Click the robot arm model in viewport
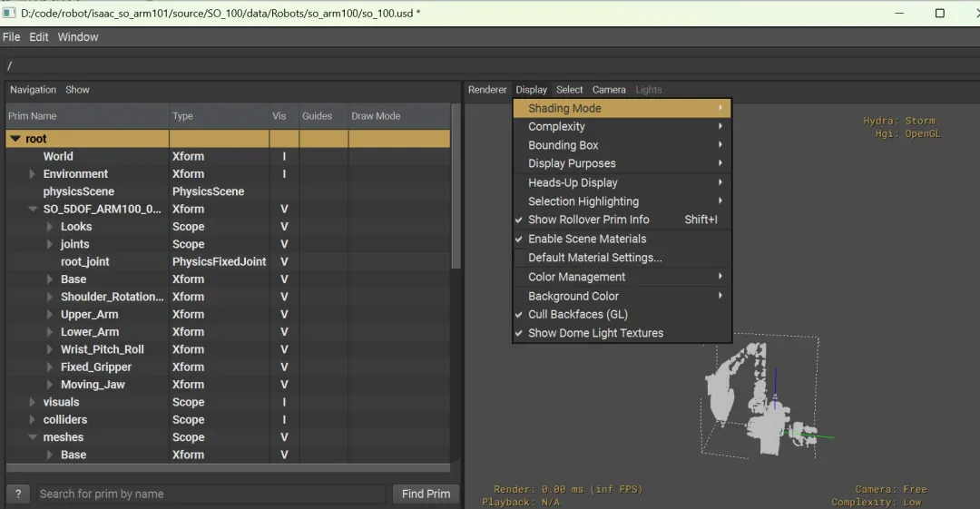This screenshot has height=509, width=980. (759, 400)
